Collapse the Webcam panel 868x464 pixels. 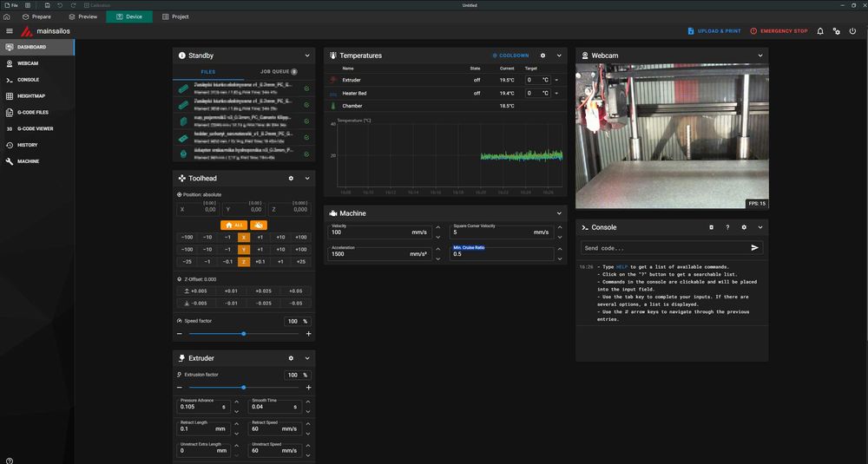click(x=759, y=56)
